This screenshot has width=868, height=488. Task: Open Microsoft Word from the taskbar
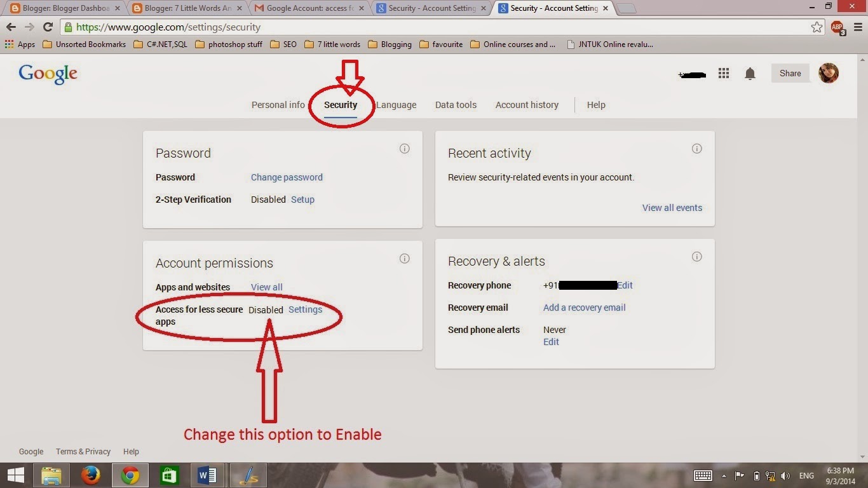[x=207, y=475]
